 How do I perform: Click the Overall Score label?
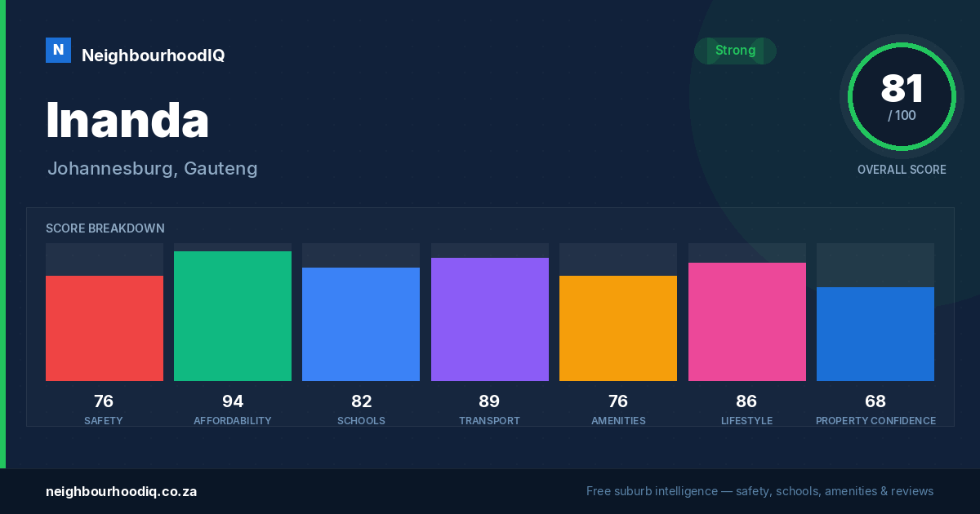[x=902, y=170]
